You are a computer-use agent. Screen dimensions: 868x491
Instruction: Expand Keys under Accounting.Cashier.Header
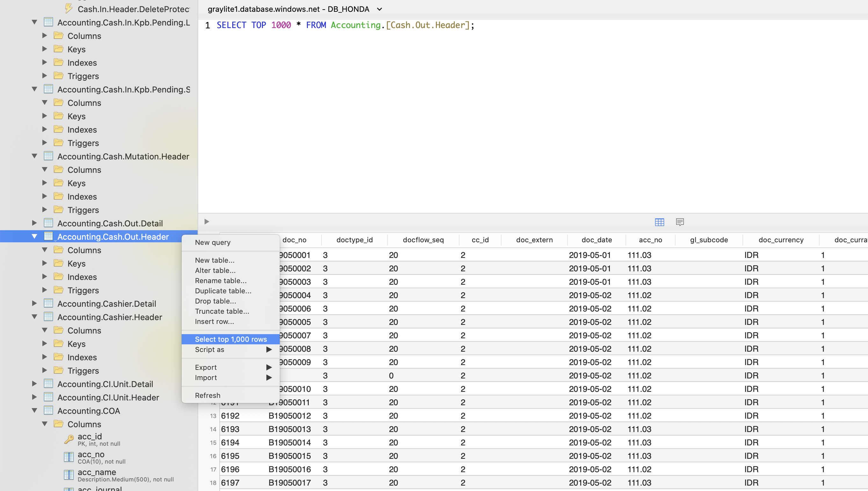point(45,344)
